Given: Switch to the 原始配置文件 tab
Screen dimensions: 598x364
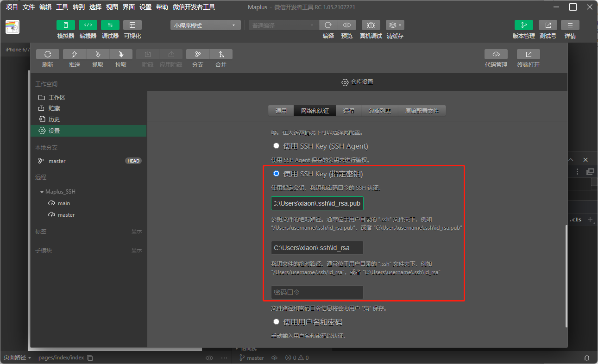Looking at the screenshot, I should point(422,111).
